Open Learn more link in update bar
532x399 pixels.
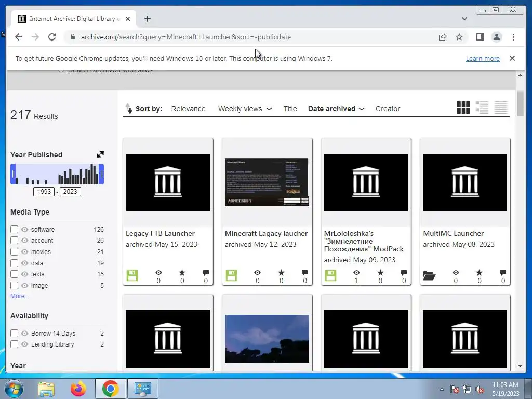[x=483, y=58]
